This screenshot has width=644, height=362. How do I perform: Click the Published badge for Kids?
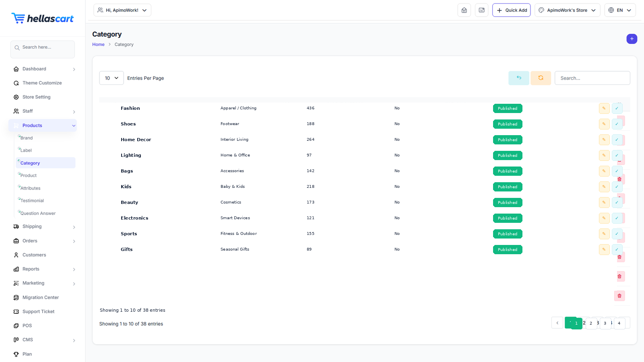pos(508,187)
